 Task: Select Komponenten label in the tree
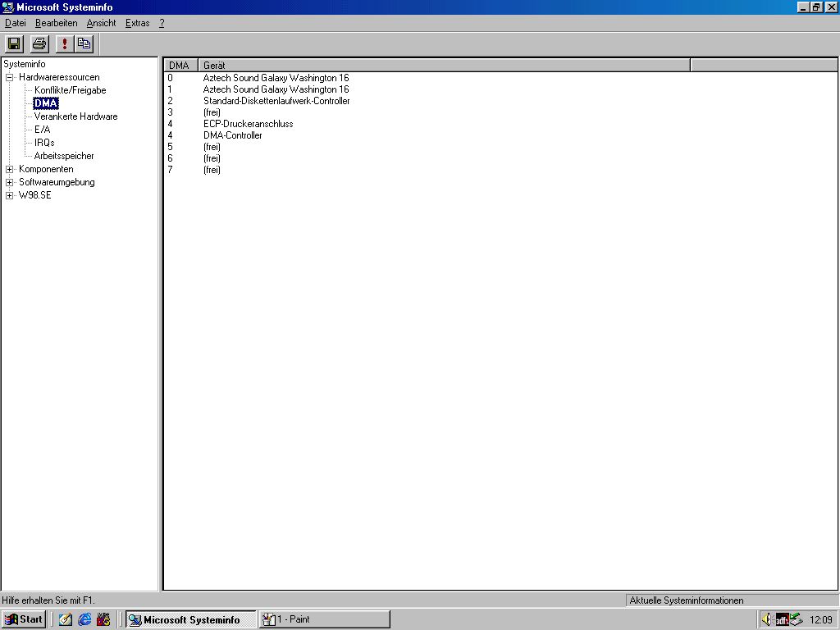[x=46, y=169]
